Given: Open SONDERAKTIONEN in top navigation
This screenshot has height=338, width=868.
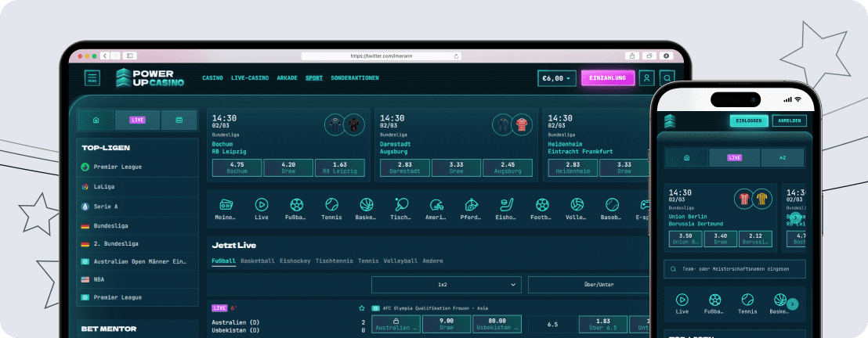Looking at the screenshot, I should click(x=355, y=78).
